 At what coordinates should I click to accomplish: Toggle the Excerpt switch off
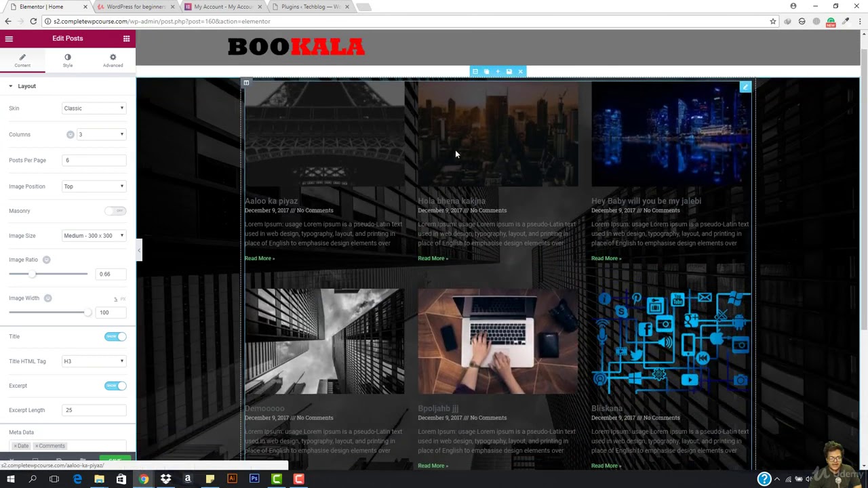[x=115, y=386]
